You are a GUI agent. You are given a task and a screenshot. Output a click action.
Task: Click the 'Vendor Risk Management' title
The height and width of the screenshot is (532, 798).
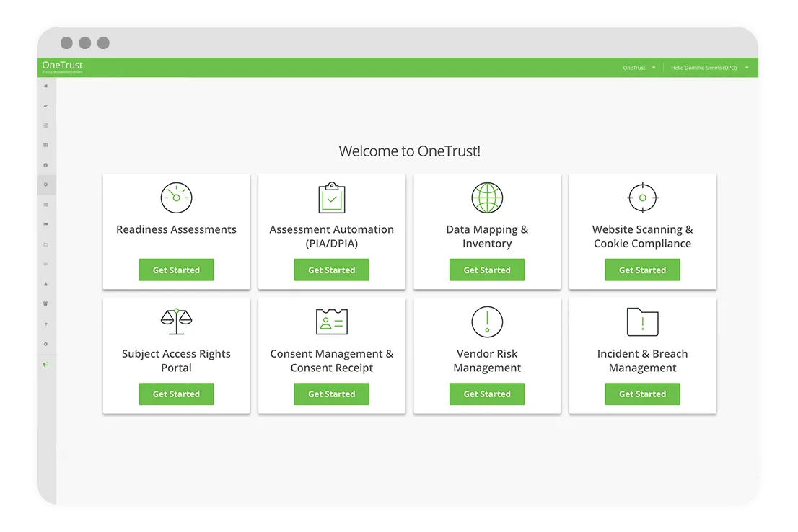coord(487,360)
